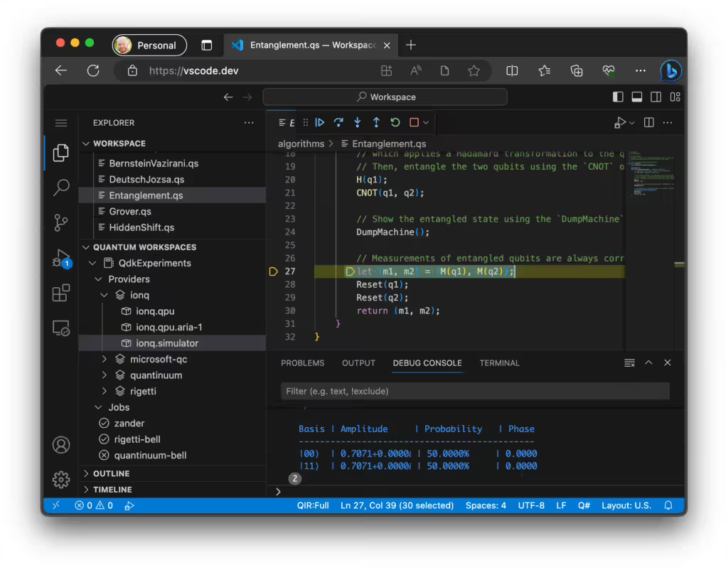Go back in VS Code navigation
This screenshot has width=728, height=570.
coord(228,97)
